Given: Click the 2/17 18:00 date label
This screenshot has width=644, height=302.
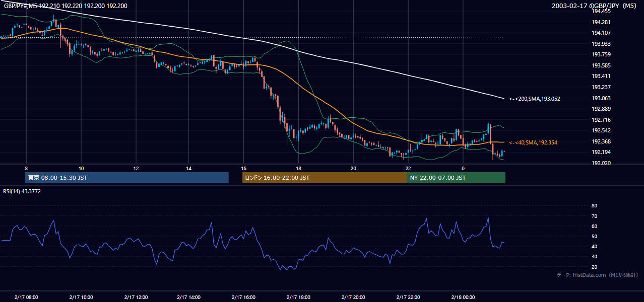Looking at the screenshot, I should click(x=298, y=297).
